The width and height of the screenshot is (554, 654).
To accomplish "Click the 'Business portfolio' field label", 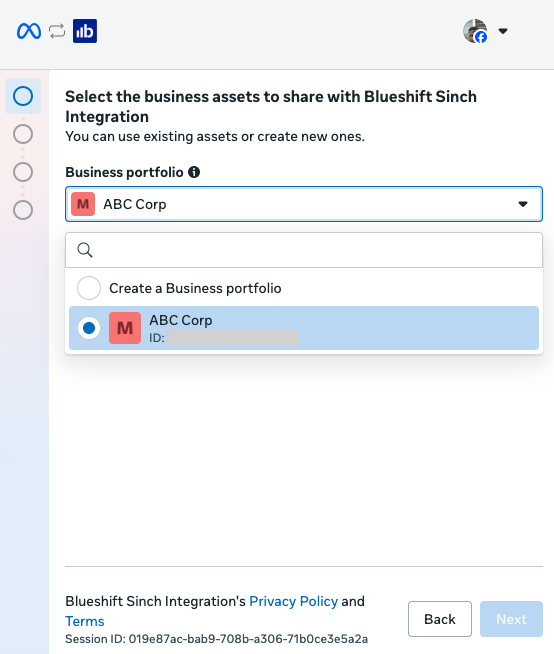I will (x=124, y=172).
